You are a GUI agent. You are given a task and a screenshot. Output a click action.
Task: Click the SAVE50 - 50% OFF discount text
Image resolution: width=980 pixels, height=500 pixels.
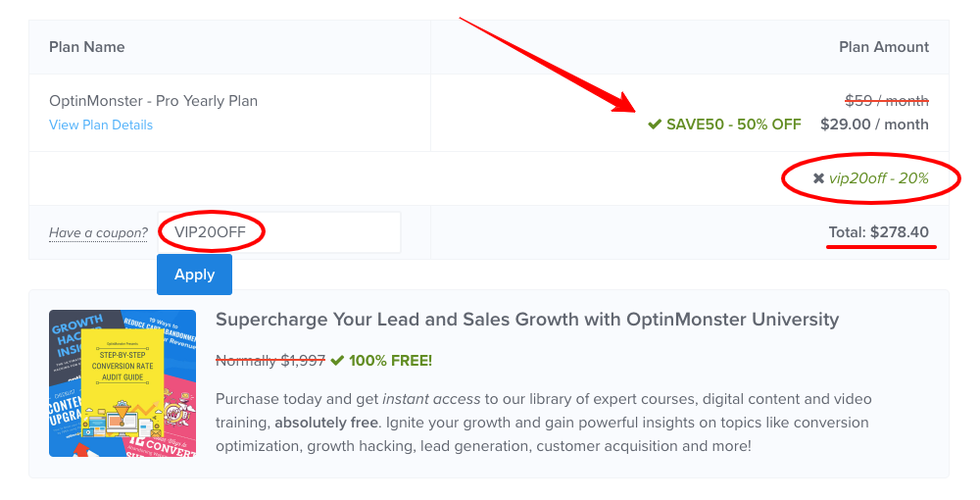click(733, 125)
